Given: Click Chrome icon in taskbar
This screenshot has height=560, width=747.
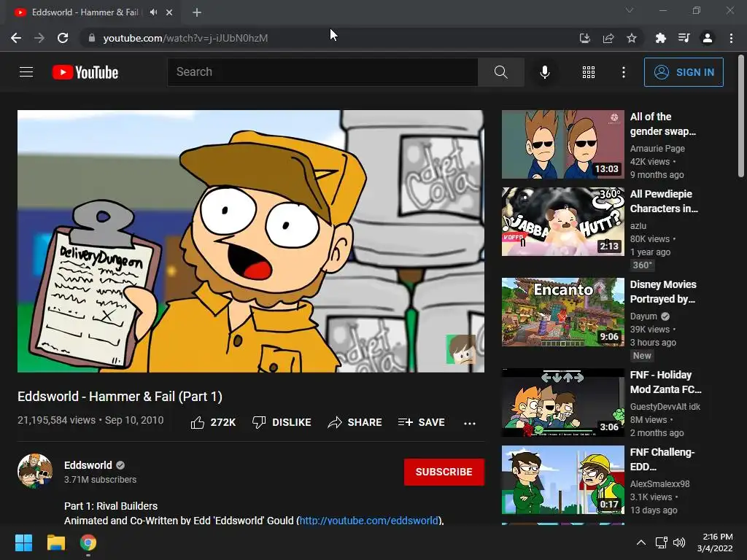Looking at the screenshot, I should [x=88, y=542].
